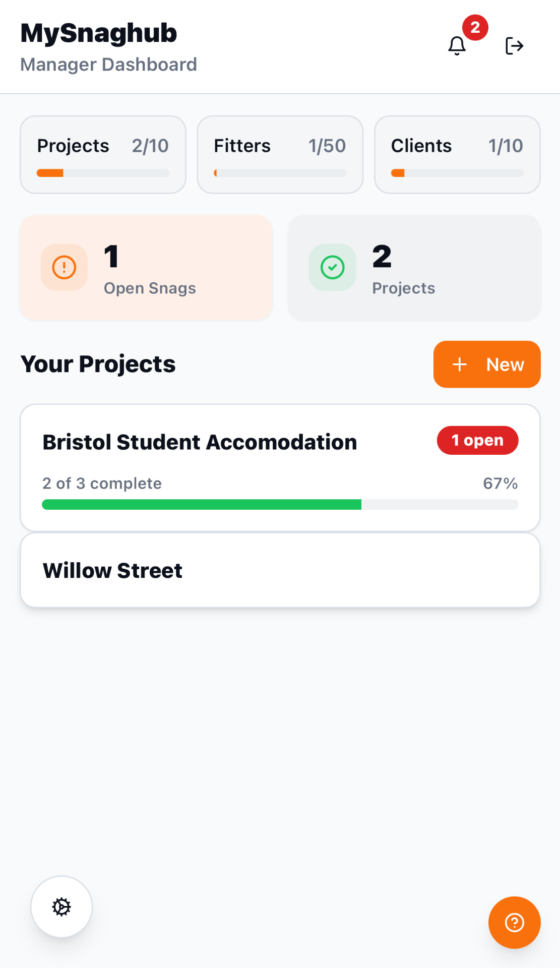Click the red notification count badge

pyautogui.click(x=475, y=28)
